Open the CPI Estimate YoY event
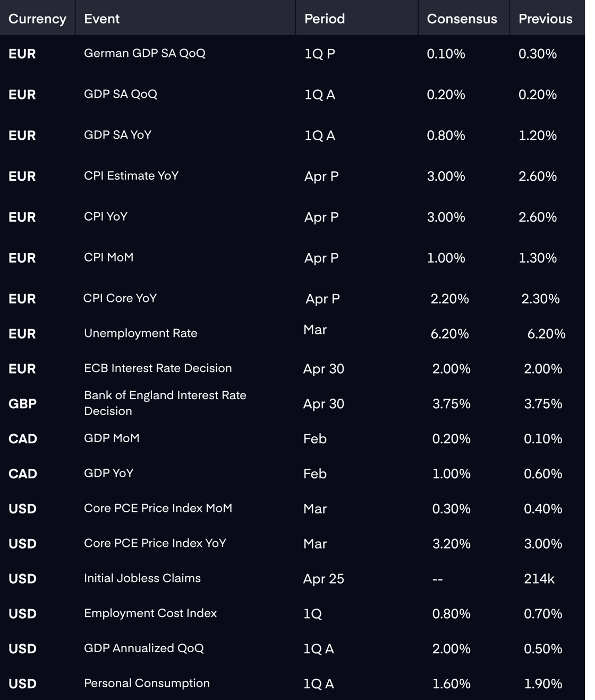 pos(131,175)
